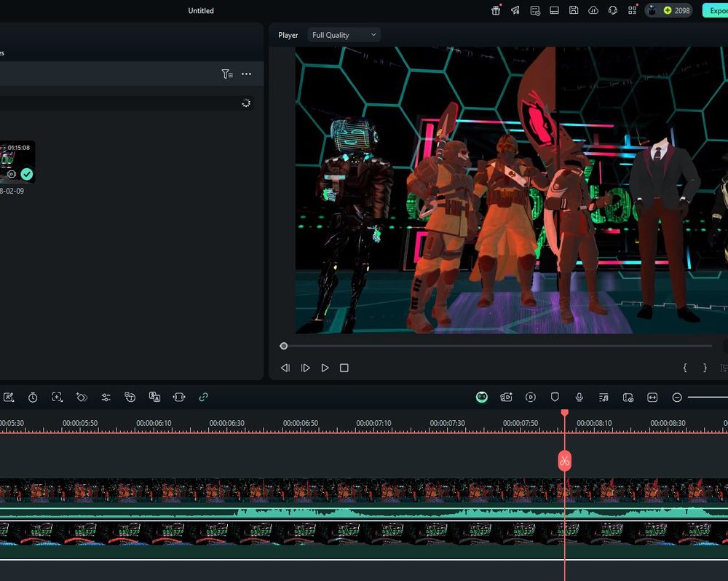Select the smart crop focus tool
This screenshot has width=728, height=581.
click(57, 397)
